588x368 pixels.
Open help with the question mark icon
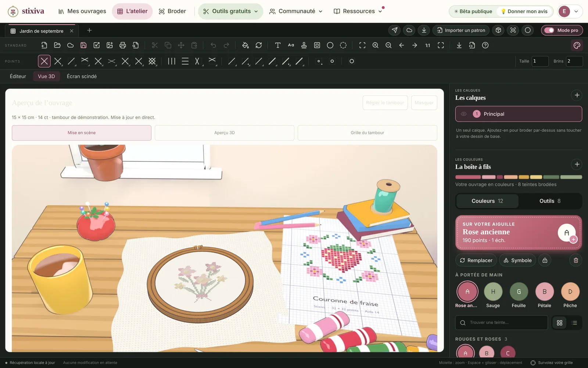[485, 45]
